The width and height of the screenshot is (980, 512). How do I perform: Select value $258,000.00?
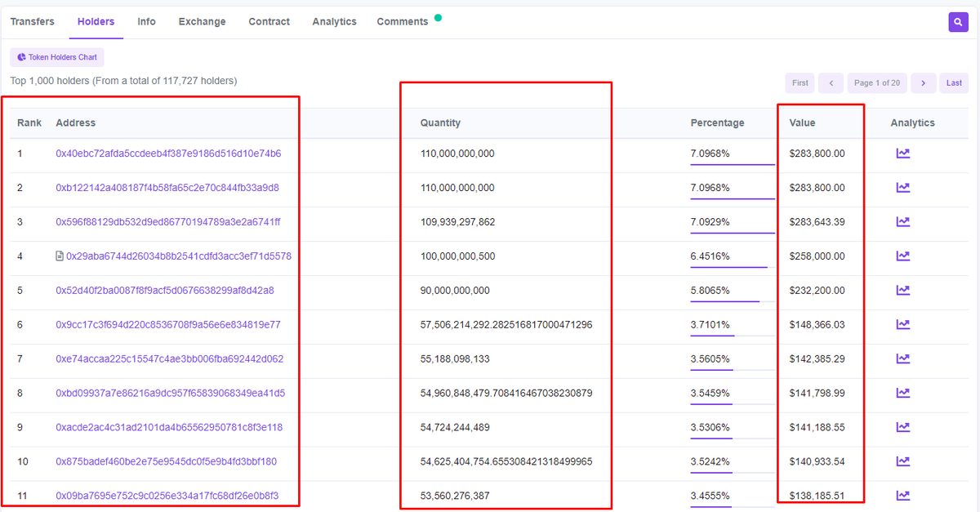tap(817, 256)
